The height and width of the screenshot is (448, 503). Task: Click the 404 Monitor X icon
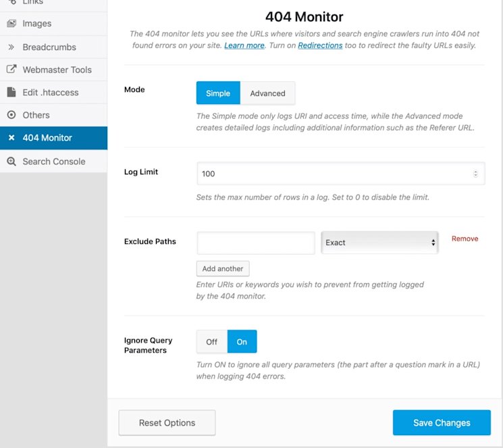[11, 138]
